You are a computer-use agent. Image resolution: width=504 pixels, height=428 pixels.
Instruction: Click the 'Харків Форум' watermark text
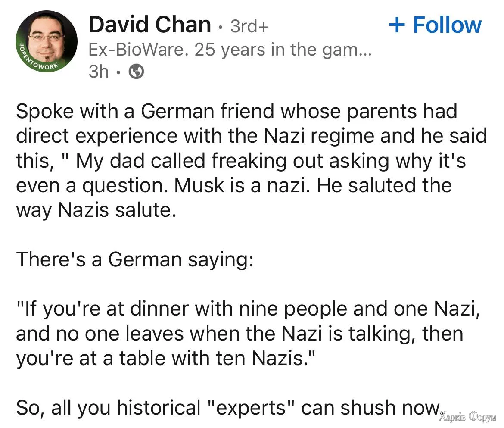tap(467, 416)
